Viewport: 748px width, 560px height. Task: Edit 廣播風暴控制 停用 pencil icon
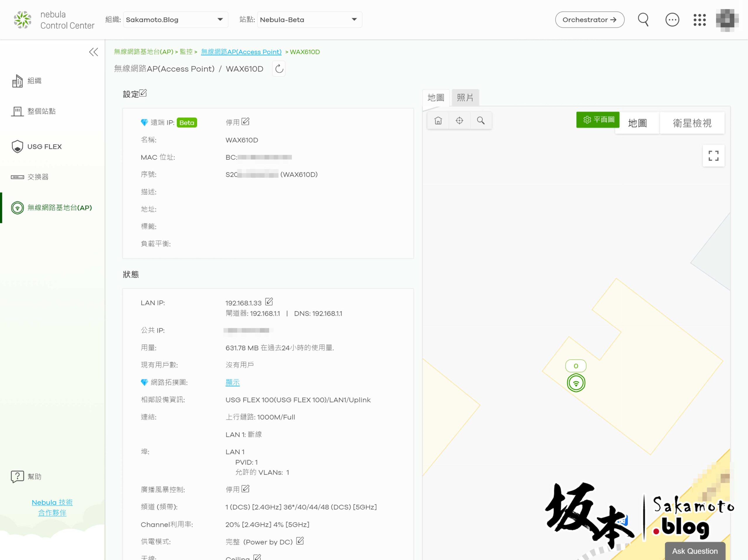pyautogui.click(x=245, y=489)
